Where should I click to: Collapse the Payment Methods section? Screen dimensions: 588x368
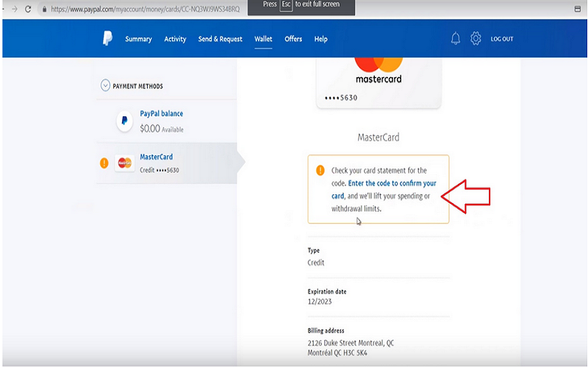tap(105, 85)
